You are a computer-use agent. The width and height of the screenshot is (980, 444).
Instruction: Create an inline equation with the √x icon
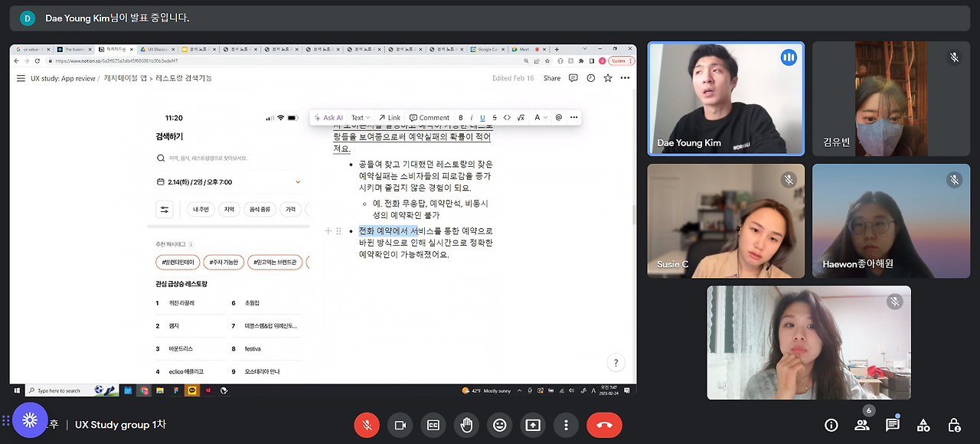(521, 118)
